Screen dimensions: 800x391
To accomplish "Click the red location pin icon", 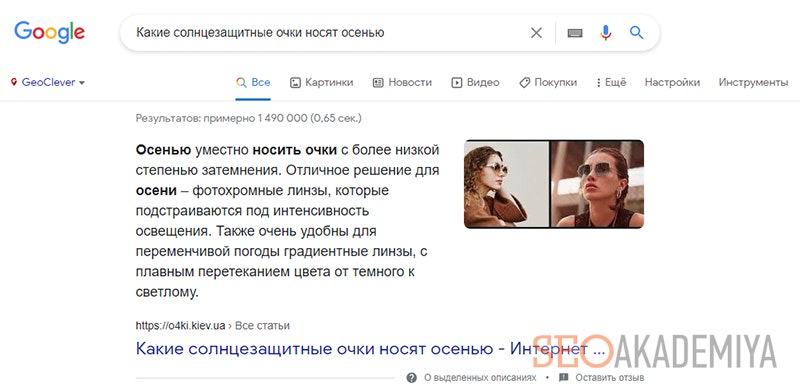I will click(14, 82).
